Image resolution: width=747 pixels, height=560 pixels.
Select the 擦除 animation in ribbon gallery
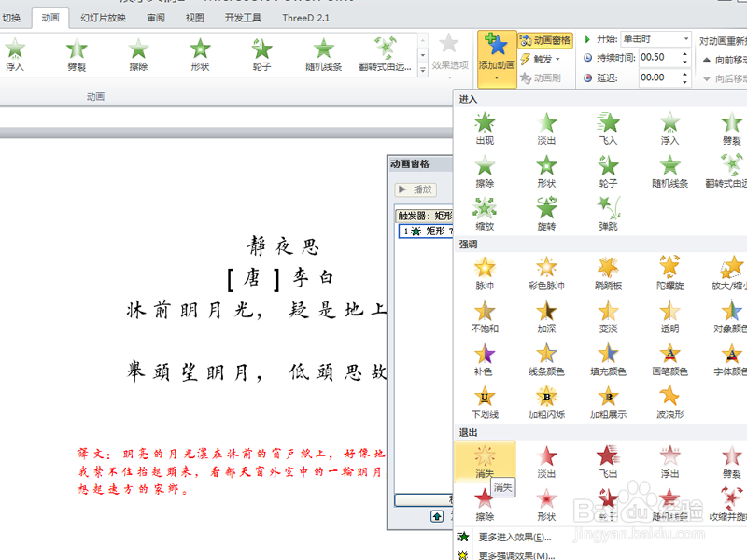coord(138,54)
